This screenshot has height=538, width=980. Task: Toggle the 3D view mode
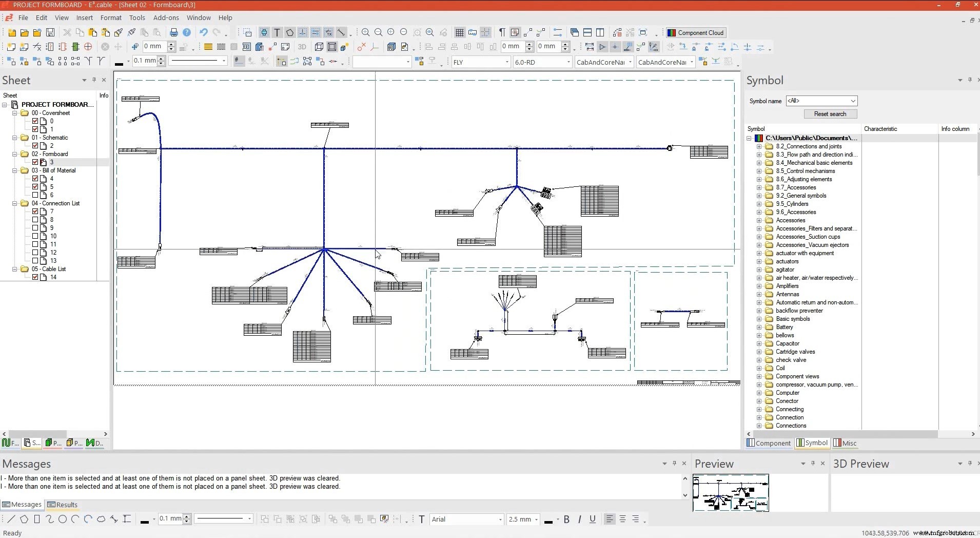click(302, 47)
